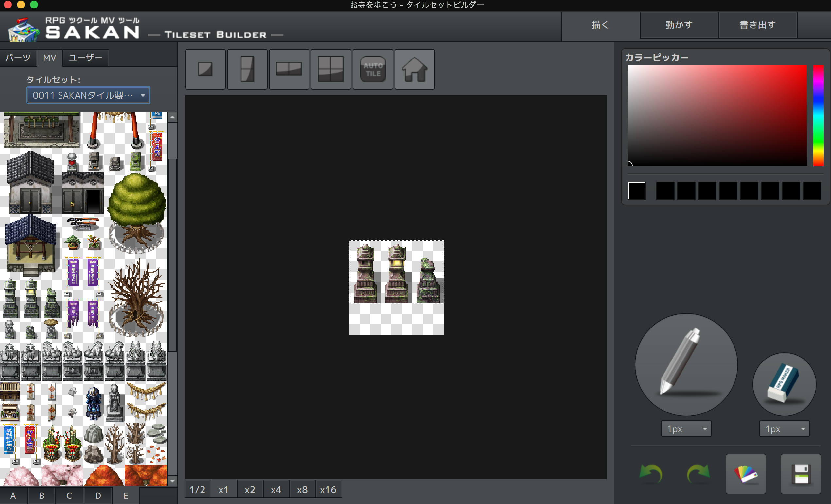
Task: Switch to the パーツ tab
Action: [x=18, y=58]
